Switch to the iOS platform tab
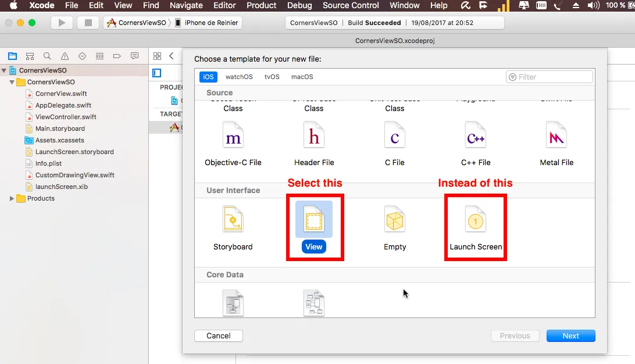The width and height of the screenshot is (635, 364). (x=208, y=77)
